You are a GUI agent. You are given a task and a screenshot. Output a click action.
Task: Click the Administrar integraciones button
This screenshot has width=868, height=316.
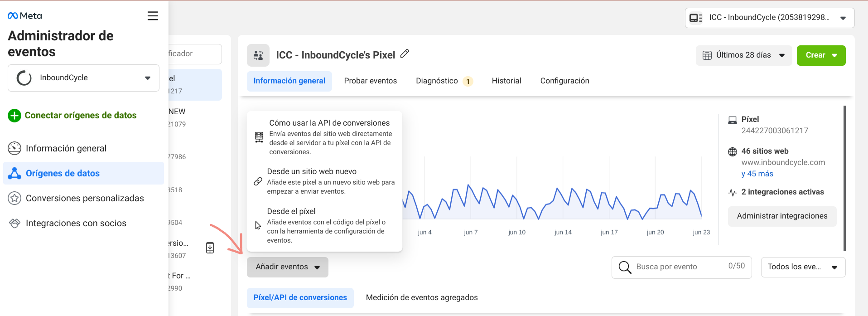[782, 216]
